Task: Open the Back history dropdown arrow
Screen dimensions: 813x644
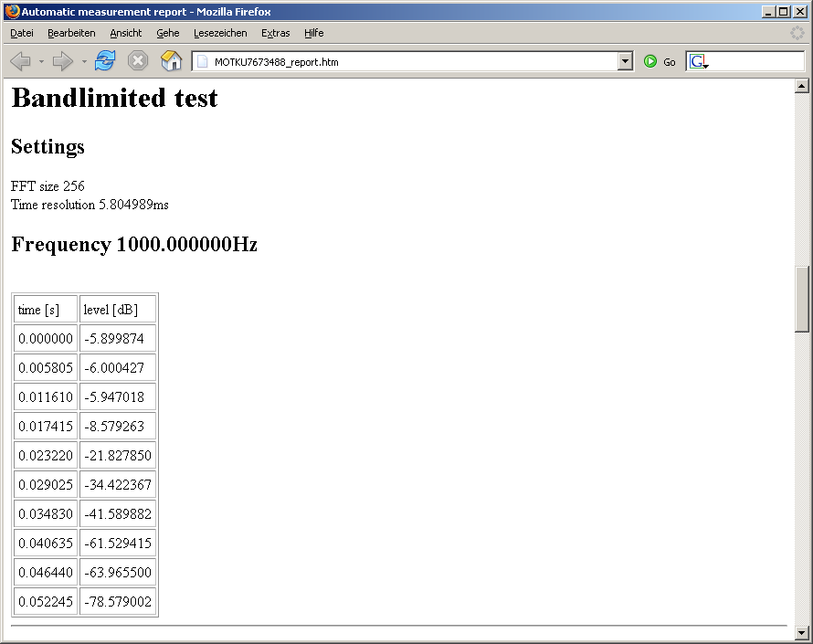Action: (x=41, y=62)
